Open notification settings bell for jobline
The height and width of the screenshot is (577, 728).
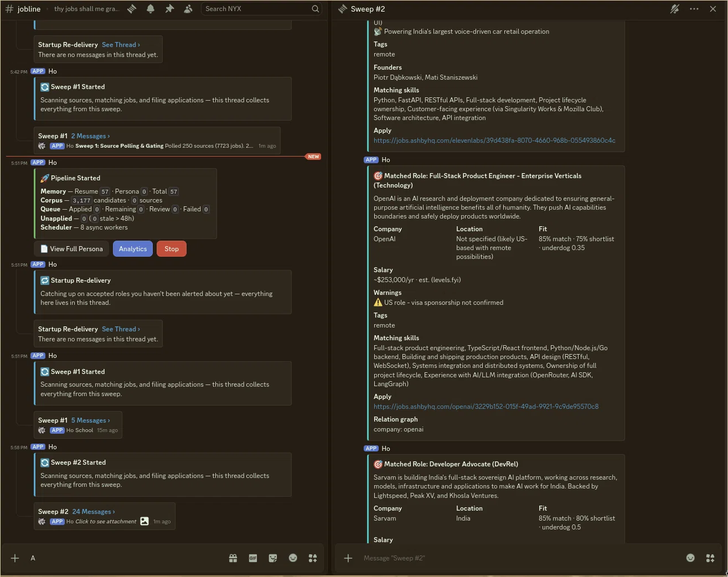coord(151,9)
